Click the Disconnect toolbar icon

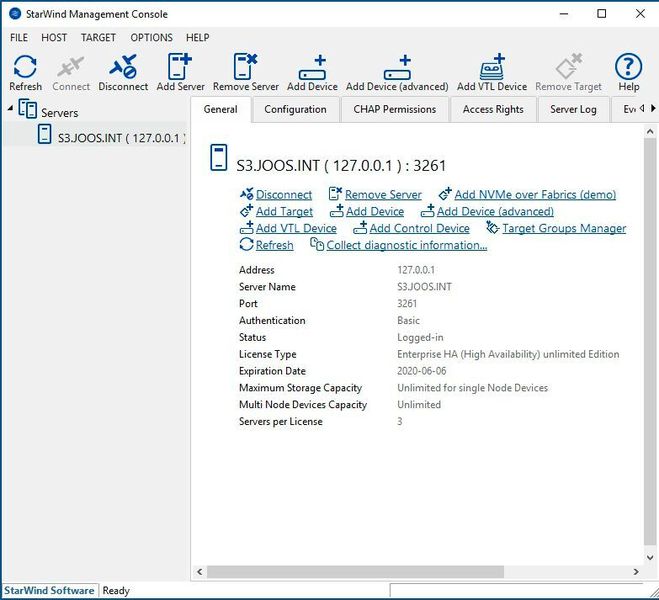(x=123, y=69)
